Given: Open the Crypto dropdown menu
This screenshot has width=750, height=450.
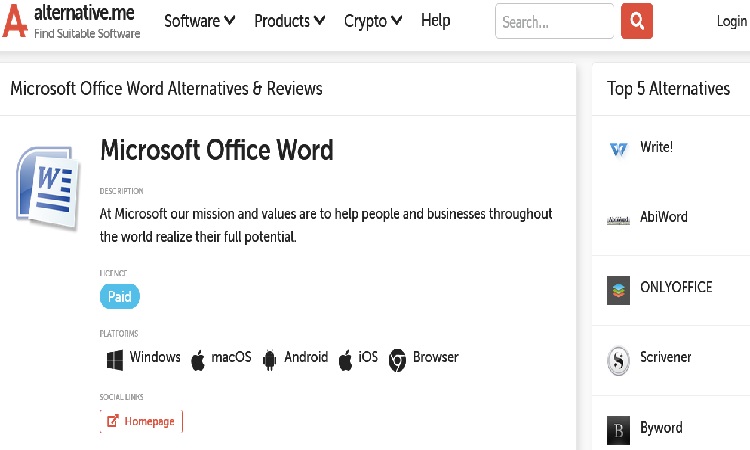Looking at the screenshot, I should click(x=373, y=21).
